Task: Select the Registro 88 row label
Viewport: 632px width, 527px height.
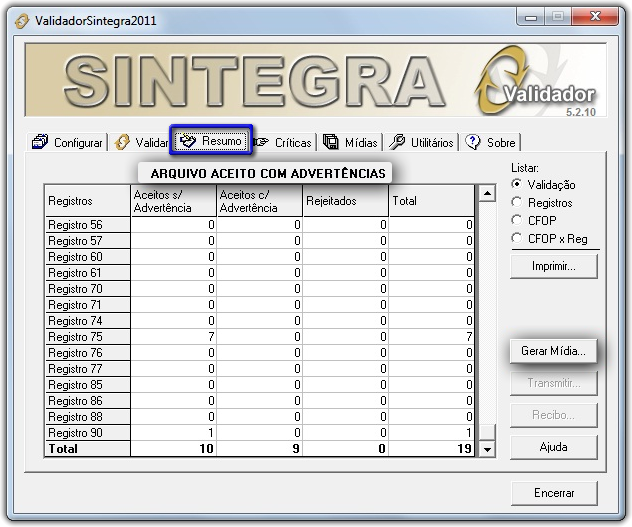Action: coord(87,417)
